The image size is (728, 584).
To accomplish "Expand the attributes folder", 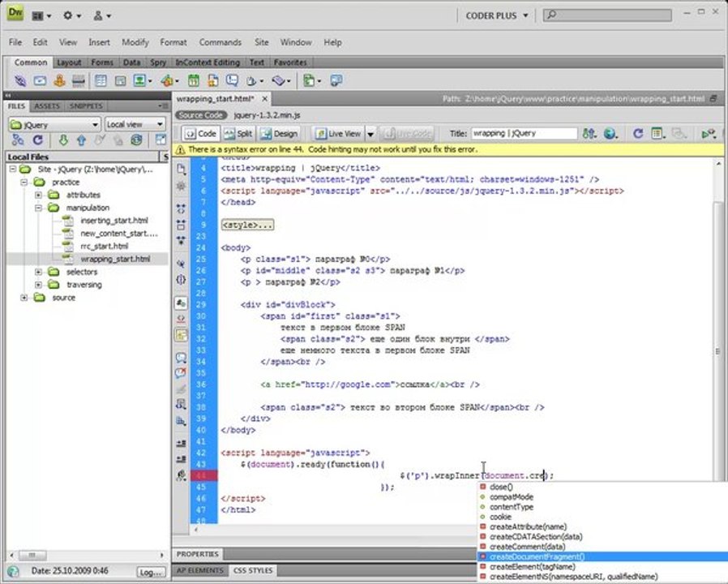I will [x=39, y=195].
